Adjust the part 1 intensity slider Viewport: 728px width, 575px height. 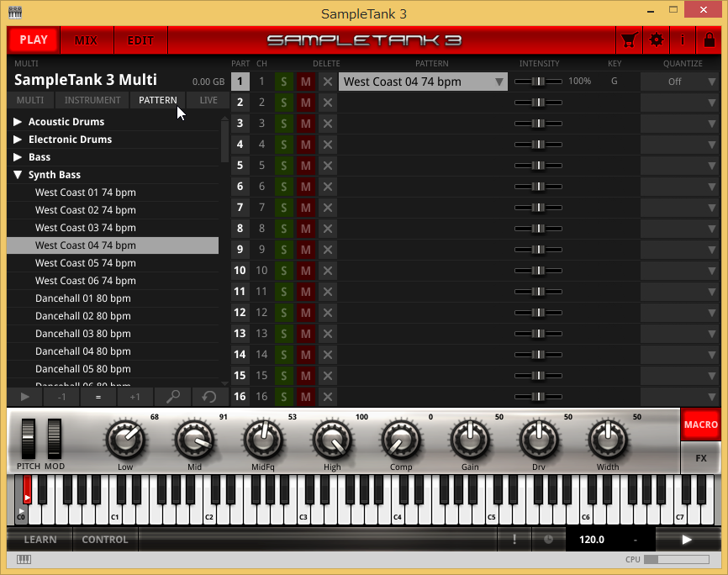pyautogui.click(x=538, y=82)
